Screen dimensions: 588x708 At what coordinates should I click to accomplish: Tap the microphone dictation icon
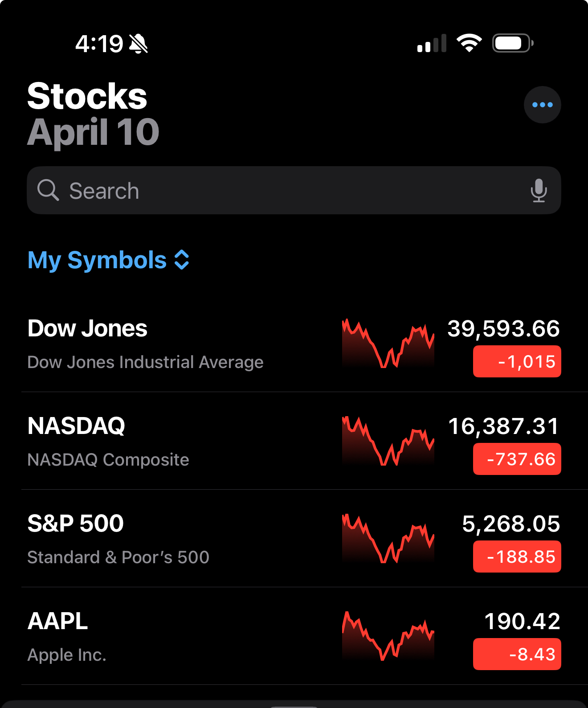tap(539, 190)
